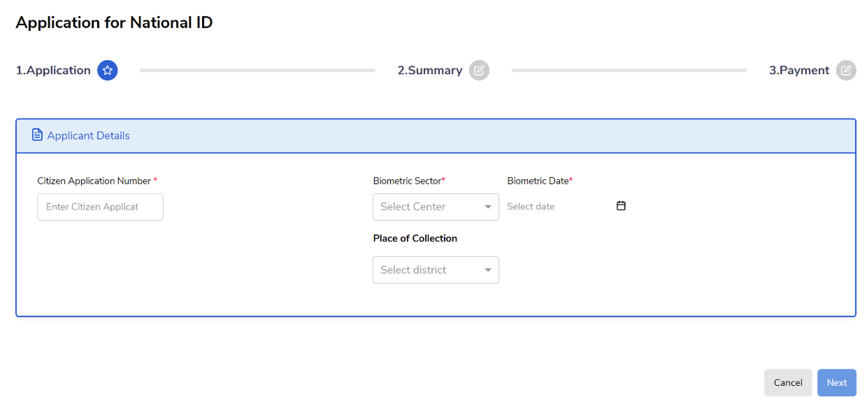Open the Biometric Sector Select Center combo box
The height and width of the screenshot is (405, 868).
coord(436,207)
